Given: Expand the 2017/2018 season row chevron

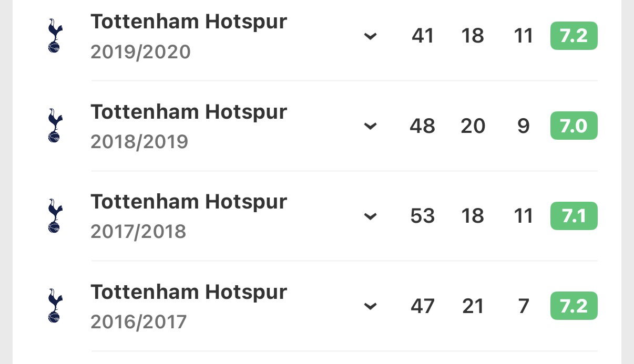Looking at the screenshot, I should (x=371, y=216).
